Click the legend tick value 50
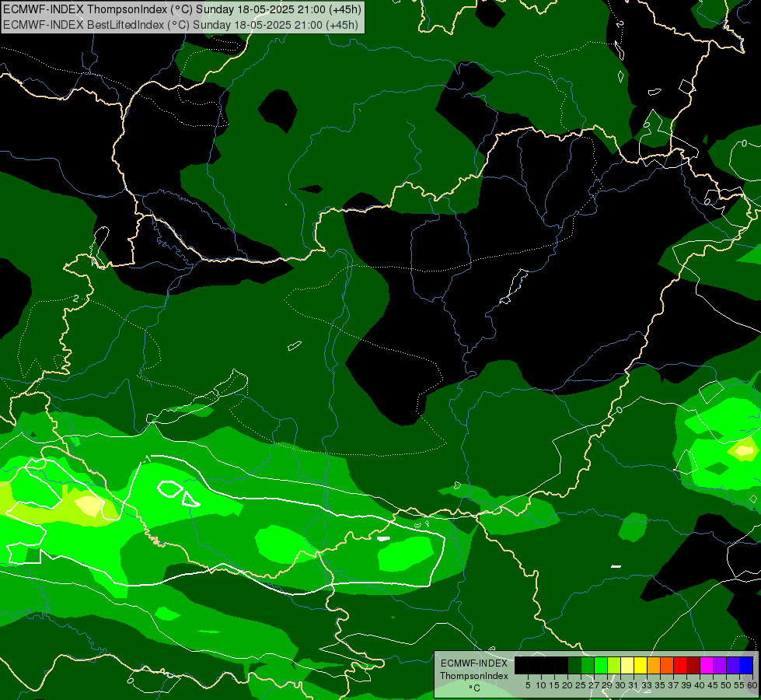761x700 pixels. click(x=726, y=685)
